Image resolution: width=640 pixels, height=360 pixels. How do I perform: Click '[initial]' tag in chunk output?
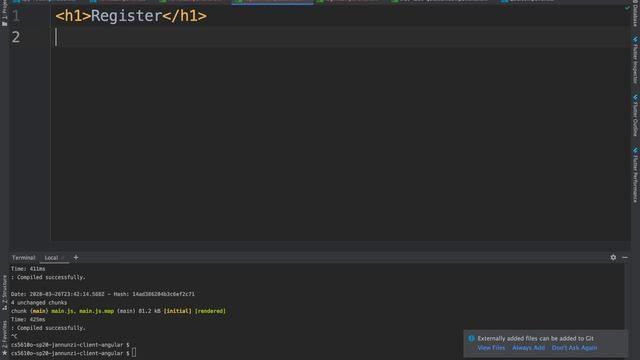[x=177, y=311]
